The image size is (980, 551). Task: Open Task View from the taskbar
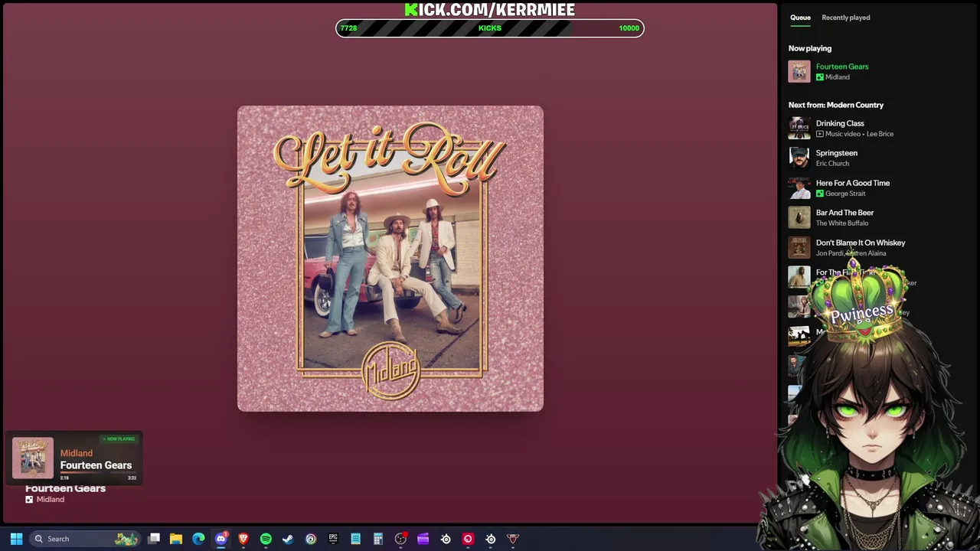coord(154,539)
